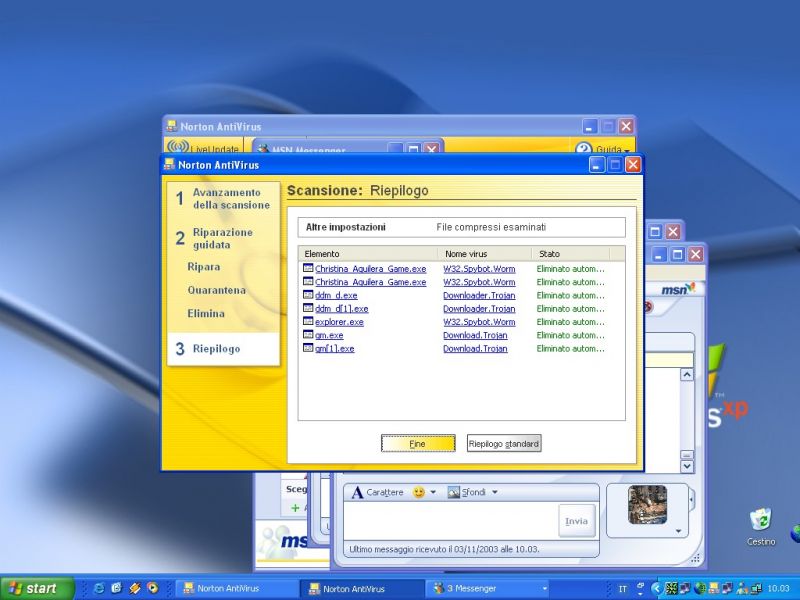Open emoticon smiley picker in Messenger chat
The width and height of the screenshot is (800, 600).
click(x=418, y=492)
